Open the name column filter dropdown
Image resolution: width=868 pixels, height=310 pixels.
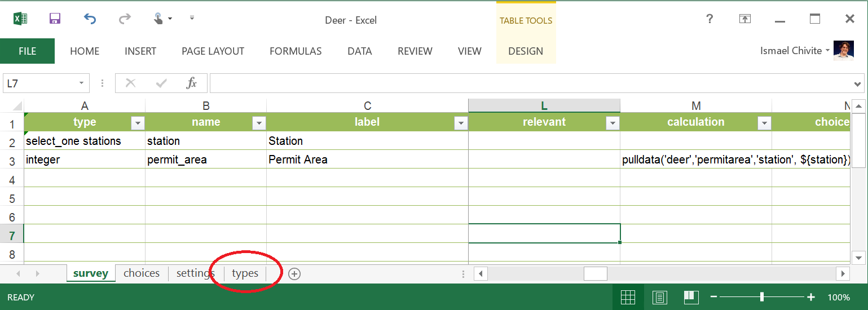tap(259, 123)
